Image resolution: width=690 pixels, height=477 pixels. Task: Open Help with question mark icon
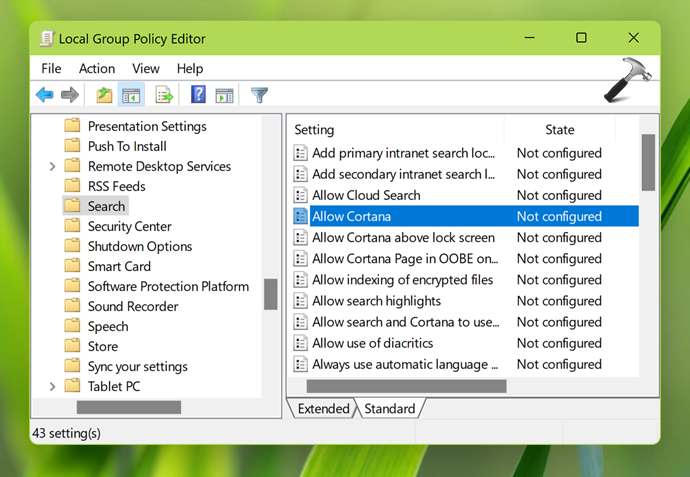[198, 95]
